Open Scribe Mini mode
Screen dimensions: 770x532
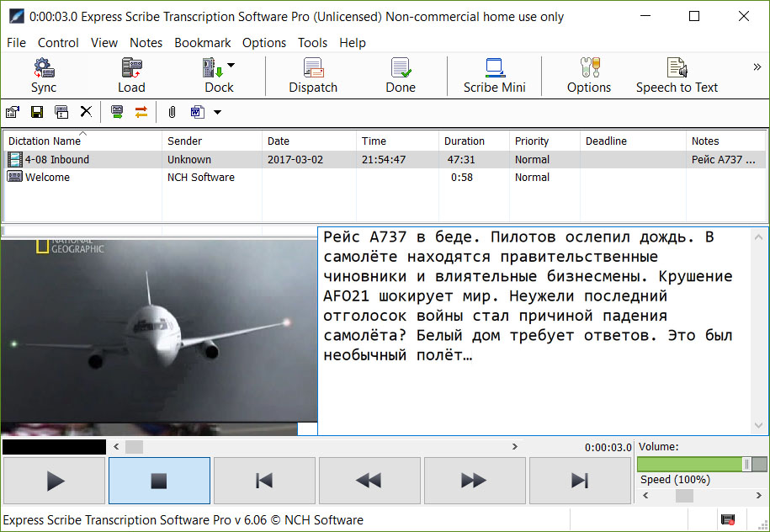(x=494, y=75)
